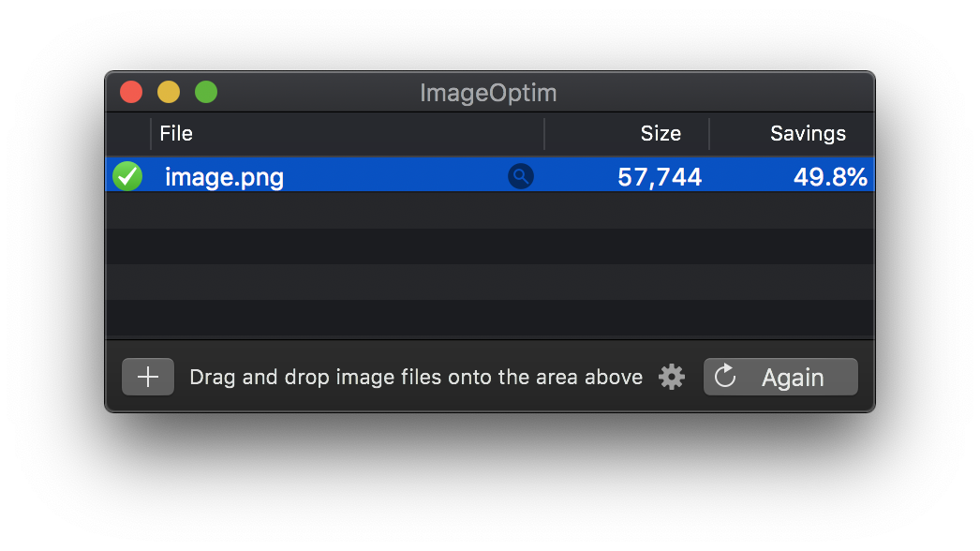Click the 49.8% savings value
This screenshot has width=980, height=551.
pyautogui.click(x=831, y=176)
